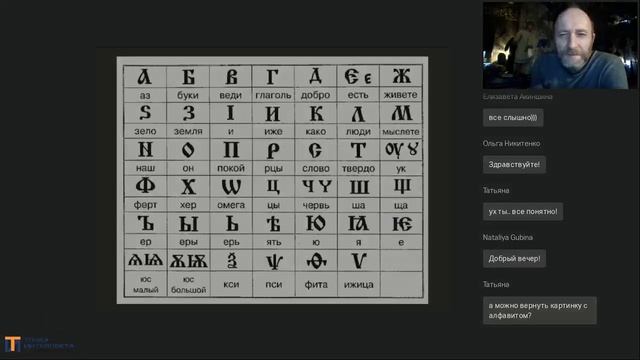Click the letter label 'добро'
The width and height of the screenshot is (640, 360).
316,95
